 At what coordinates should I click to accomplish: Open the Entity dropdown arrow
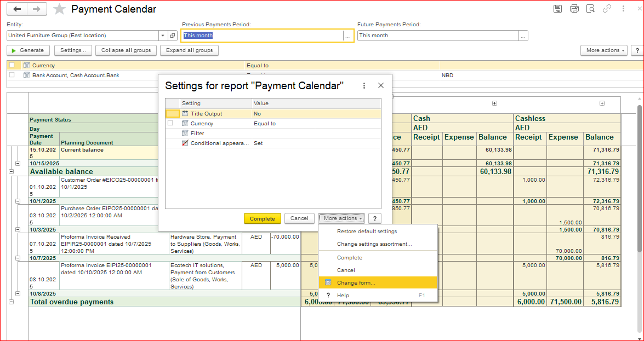[163, 36]
